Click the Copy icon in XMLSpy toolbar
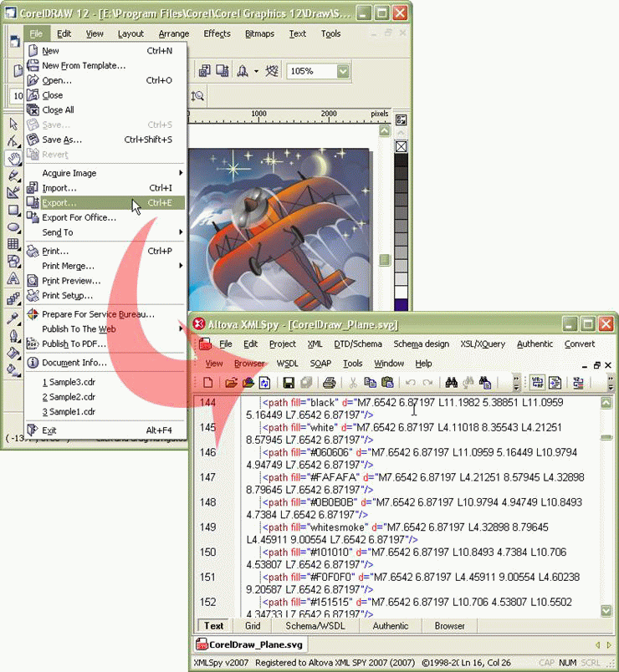This screenshot has width=619, height=672. [370, 382]
